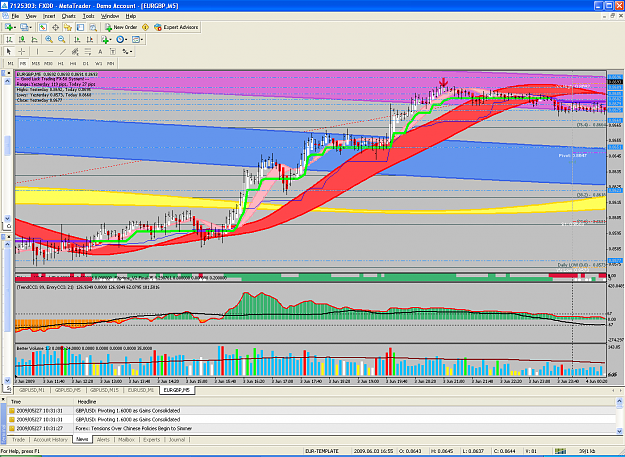Switch to the GBPUSD,M15 chart tab
Screen dimensions: 625x457
105,390
